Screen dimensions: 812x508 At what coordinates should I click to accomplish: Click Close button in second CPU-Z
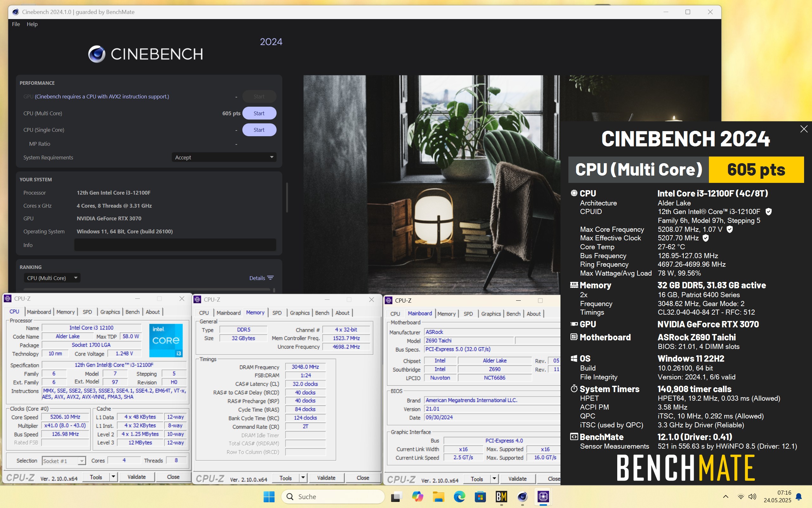[x=363, y=478]
